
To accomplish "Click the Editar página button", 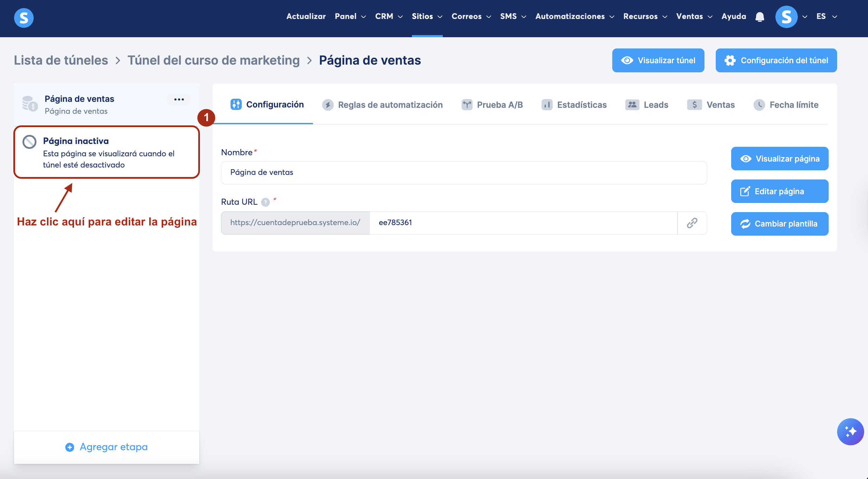I will [780, 191].
